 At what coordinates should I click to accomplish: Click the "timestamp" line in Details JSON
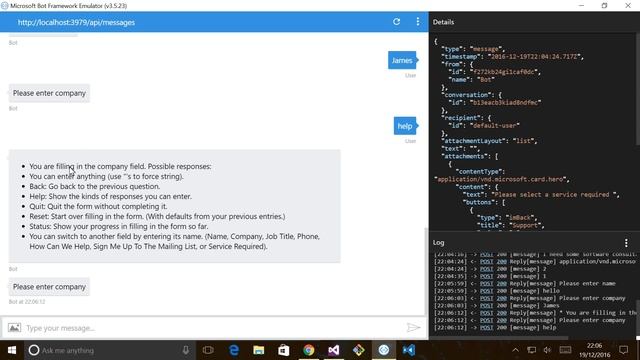512,57
